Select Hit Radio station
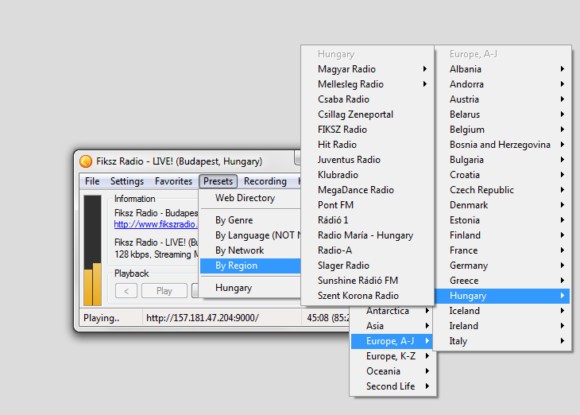580x415 pixels. [368, 145]
